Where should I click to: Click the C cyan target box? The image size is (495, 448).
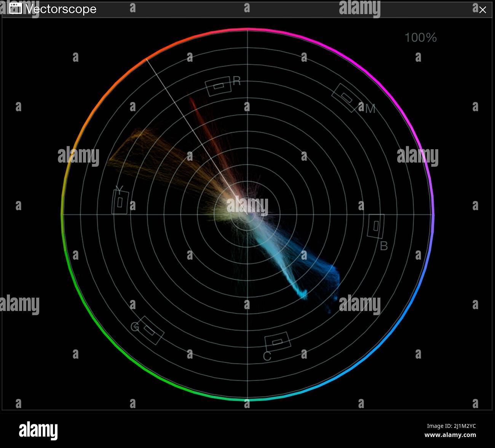pyautogui.click(x=278, y=342)
